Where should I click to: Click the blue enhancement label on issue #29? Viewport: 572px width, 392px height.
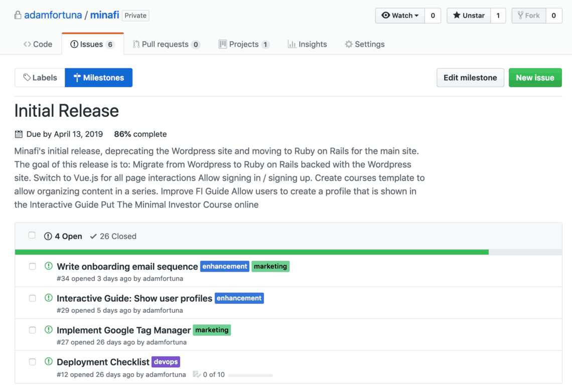click(239, 298)
